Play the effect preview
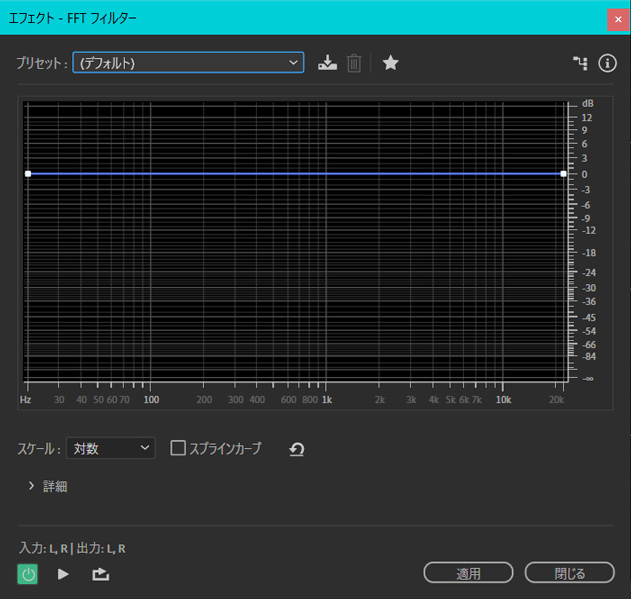The height and width of the screenshot is (599, 631). [63, 574]
